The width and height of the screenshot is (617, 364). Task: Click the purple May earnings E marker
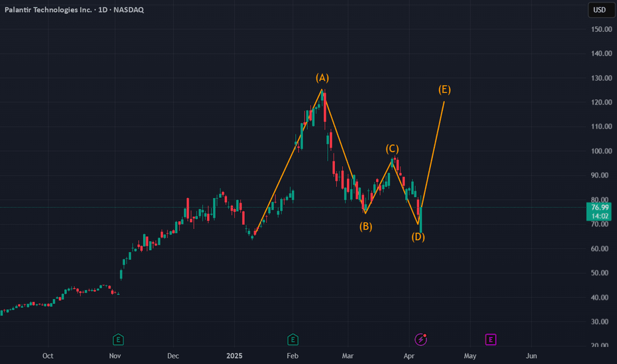491,340
